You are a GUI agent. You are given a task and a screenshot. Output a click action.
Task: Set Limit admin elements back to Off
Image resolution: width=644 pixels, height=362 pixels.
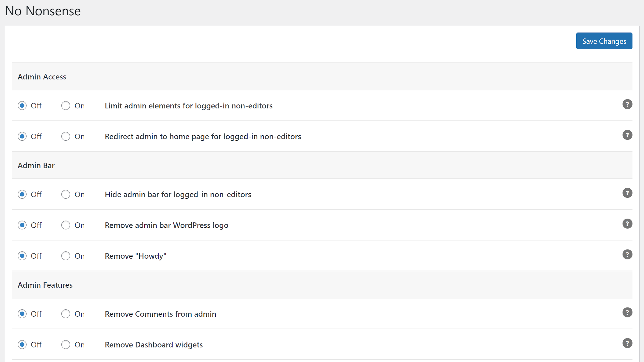click(x=22, y=105)
